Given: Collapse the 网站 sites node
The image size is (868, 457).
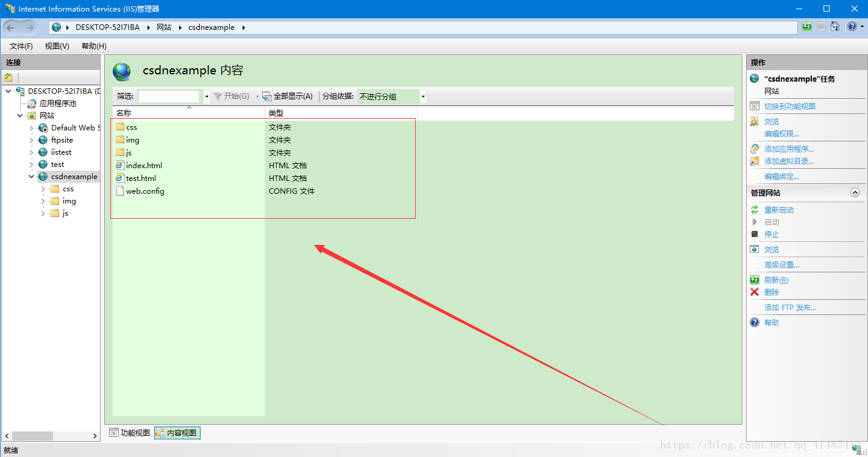Looking at the screenshot, I should pyautogui.click(x=20, y=116).
